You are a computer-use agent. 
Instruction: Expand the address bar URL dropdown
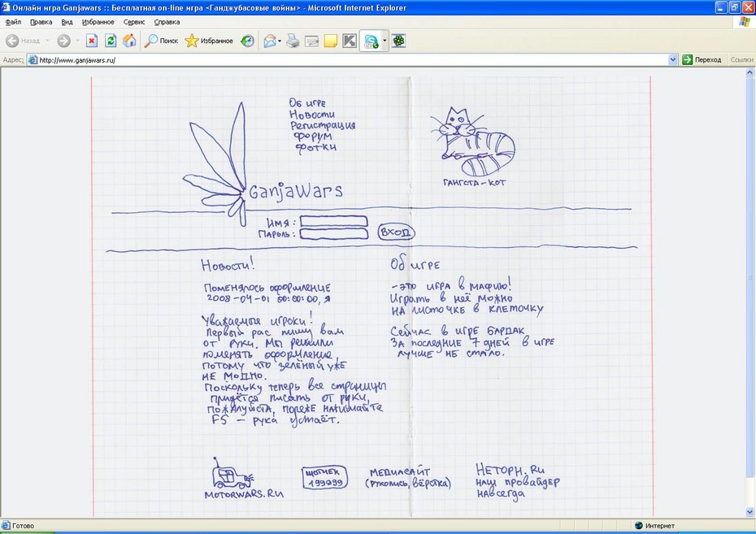(673, 60)
